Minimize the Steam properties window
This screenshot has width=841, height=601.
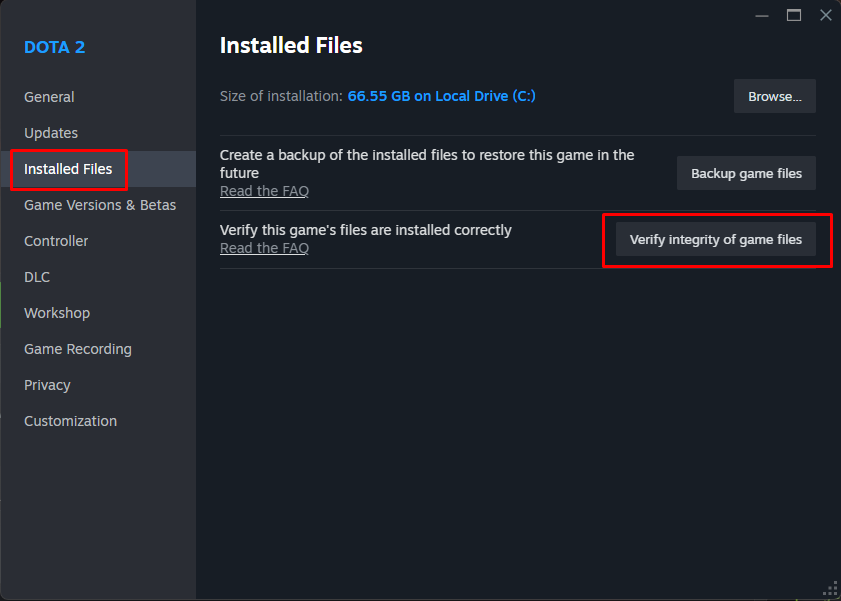tap(761, 15)
